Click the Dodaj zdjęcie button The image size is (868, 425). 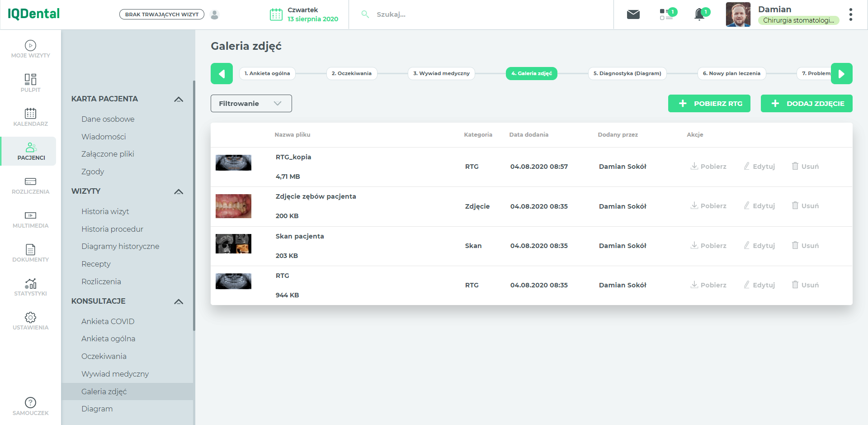point(807,103)
